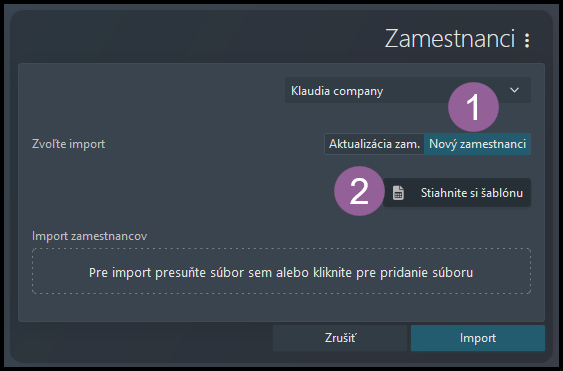Click the Zvoľte import label

[x=69, y=144]
